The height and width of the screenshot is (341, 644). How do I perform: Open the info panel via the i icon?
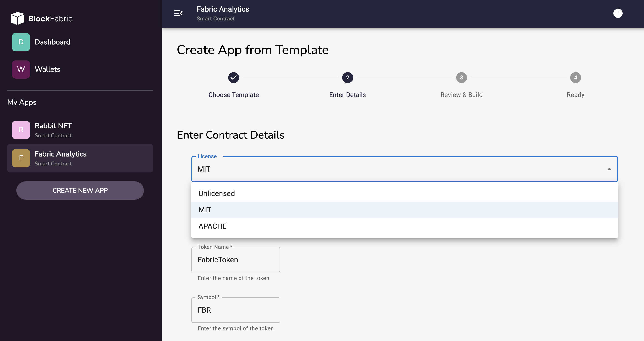618,13
